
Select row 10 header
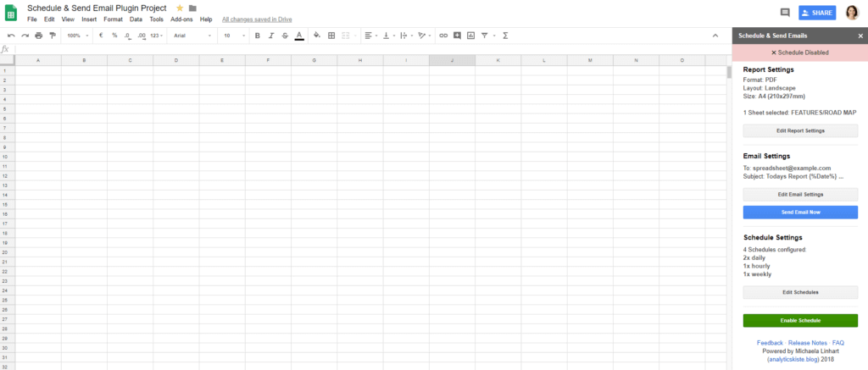click(4, 157)
